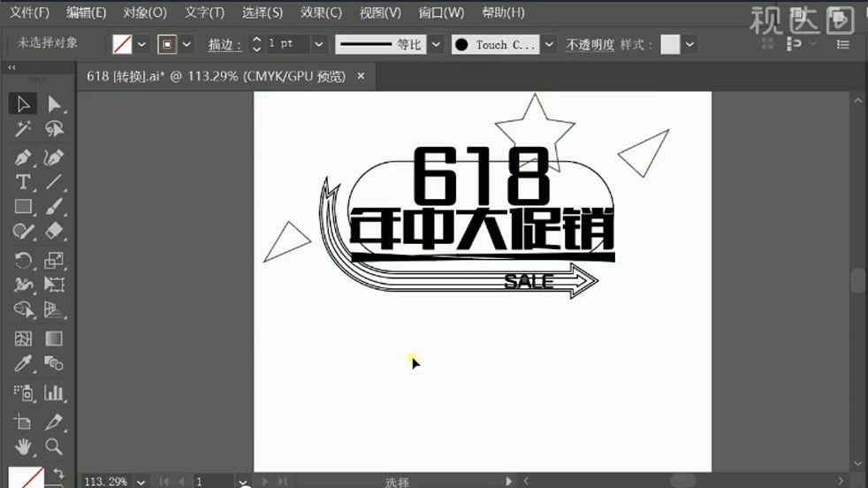Select the Column Graph tool

54,393
